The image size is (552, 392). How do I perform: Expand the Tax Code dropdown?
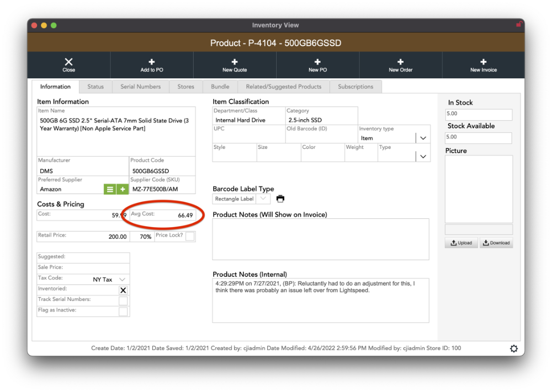point(123,280)
